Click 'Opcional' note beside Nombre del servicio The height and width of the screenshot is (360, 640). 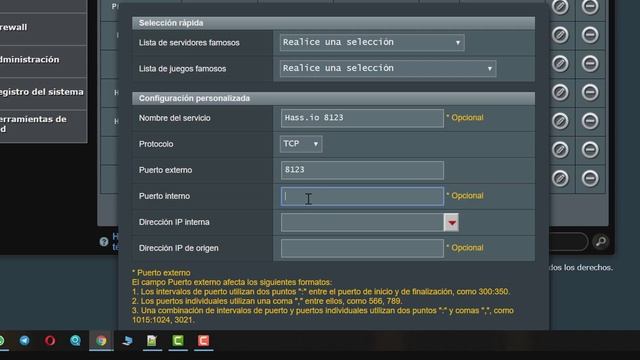(x=465, y=118)
